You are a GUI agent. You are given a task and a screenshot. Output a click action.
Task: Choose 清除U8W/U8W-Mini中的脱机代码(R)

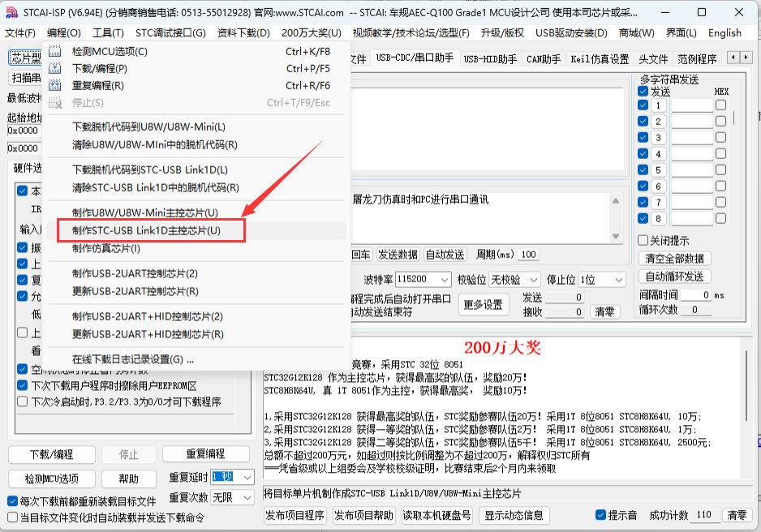point(196,145)
